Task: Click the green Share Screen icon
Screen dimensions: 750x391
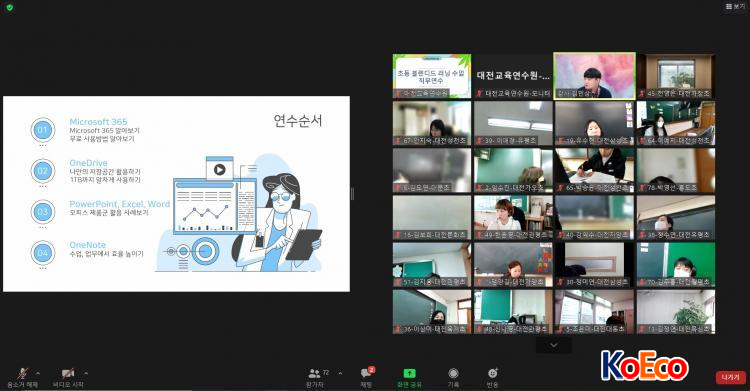Action: [x=409, y=373]
